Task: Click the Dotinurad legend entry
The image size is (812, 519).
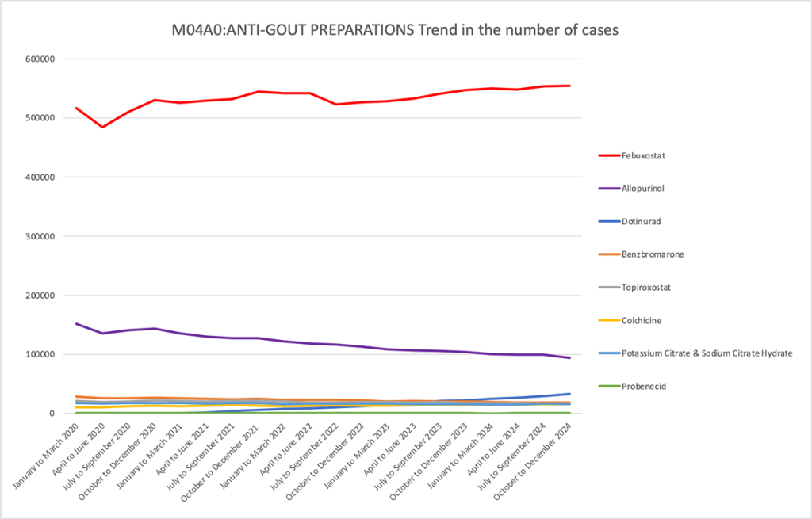Action: tap(641, 221)
